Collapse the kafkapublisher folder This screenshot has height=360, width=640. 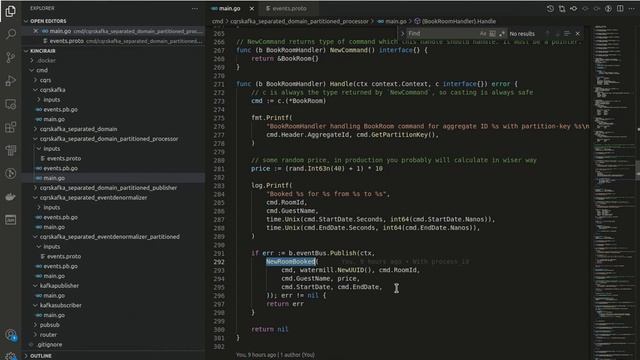(x=36, y=286)
